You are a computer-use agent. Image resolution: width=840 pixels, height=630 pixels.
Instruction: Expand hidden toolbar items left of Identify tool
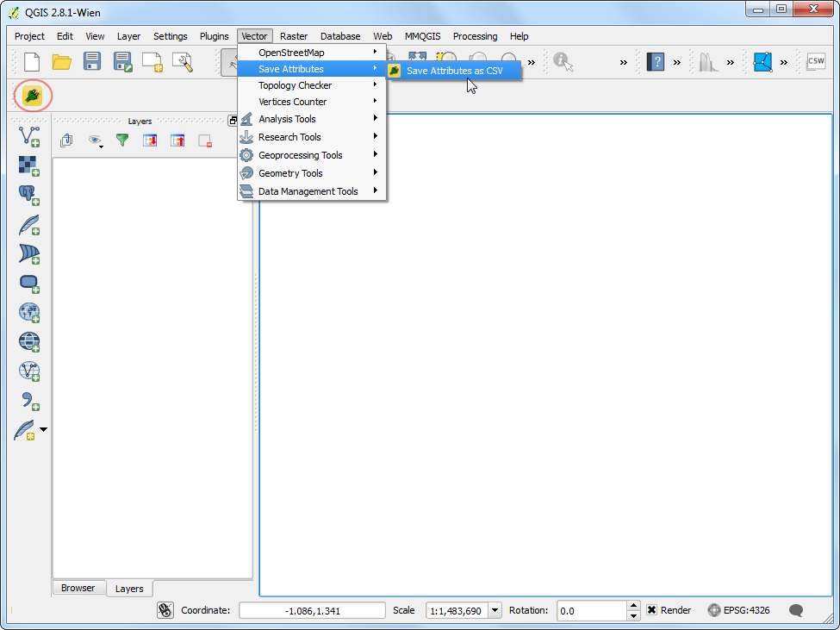(x=532, y=62)
